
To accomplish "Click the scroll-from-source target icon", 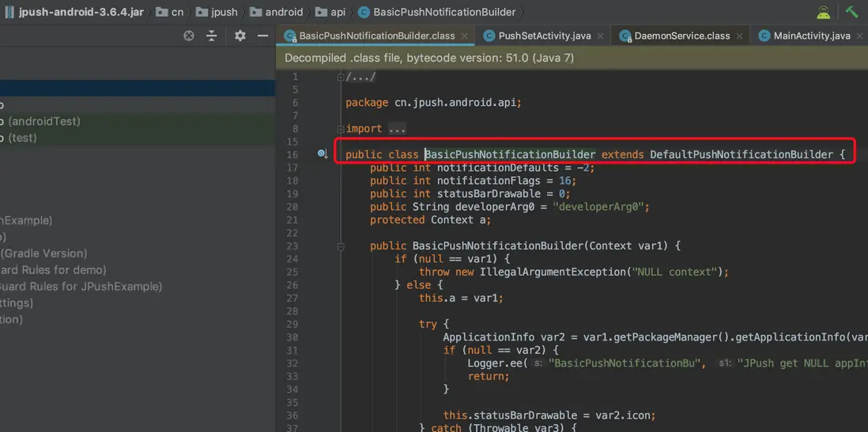I will [189, 36].
